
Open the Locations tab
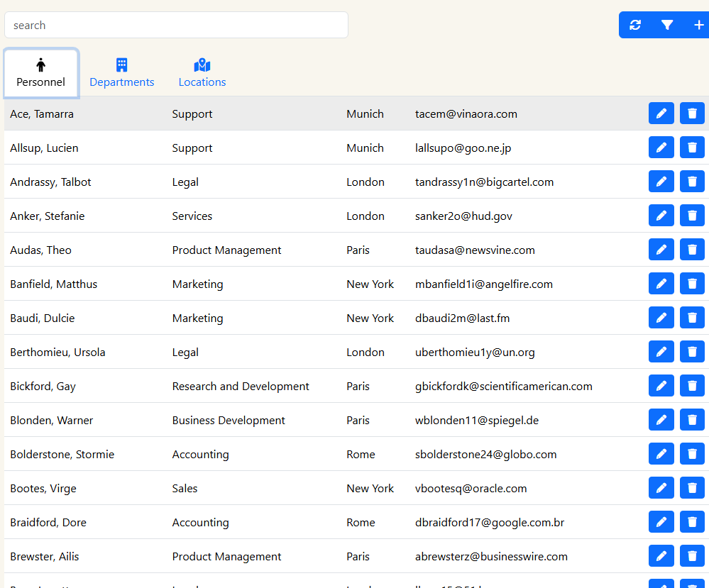click(202, 73)
